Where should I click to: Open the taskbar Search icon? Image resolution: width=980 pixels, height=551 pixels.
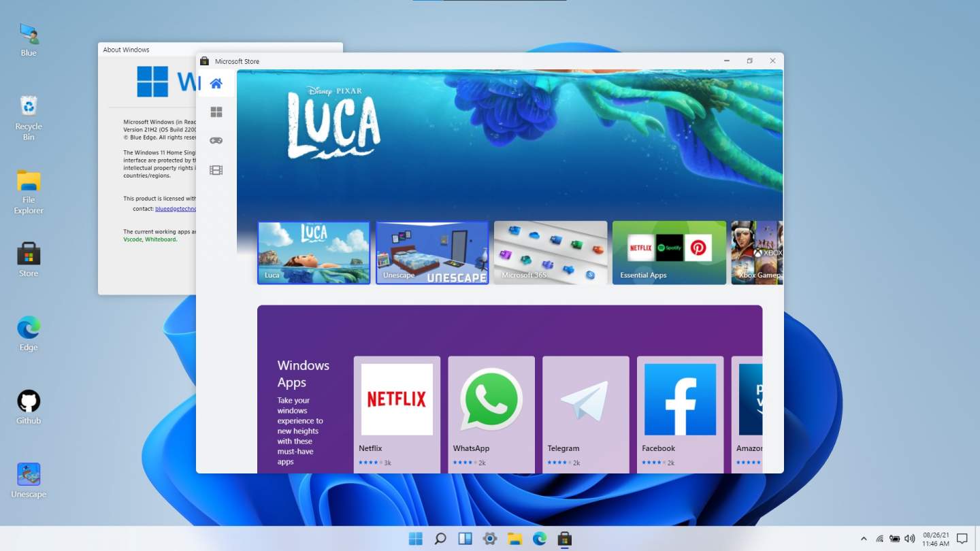click(440, 539)
